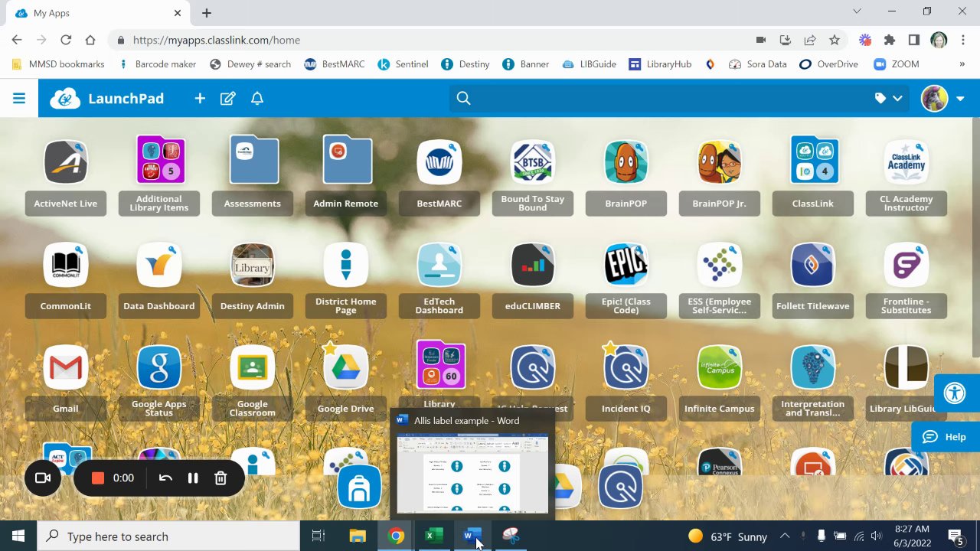The height and width of the screenshot is (551, 980).
Task: Open the Google Drive app tile
Action: 346,367
